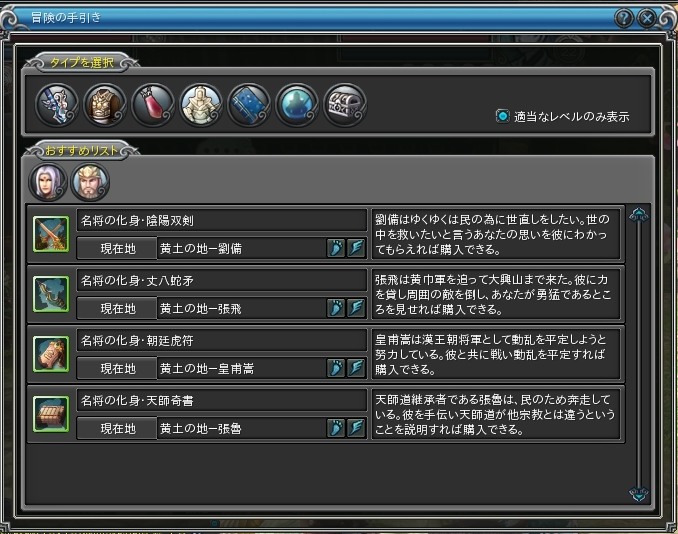The height and width of the screenshot is (534, 678).
Task: Select the treasure chest type icon
Action: pos(345,105)
